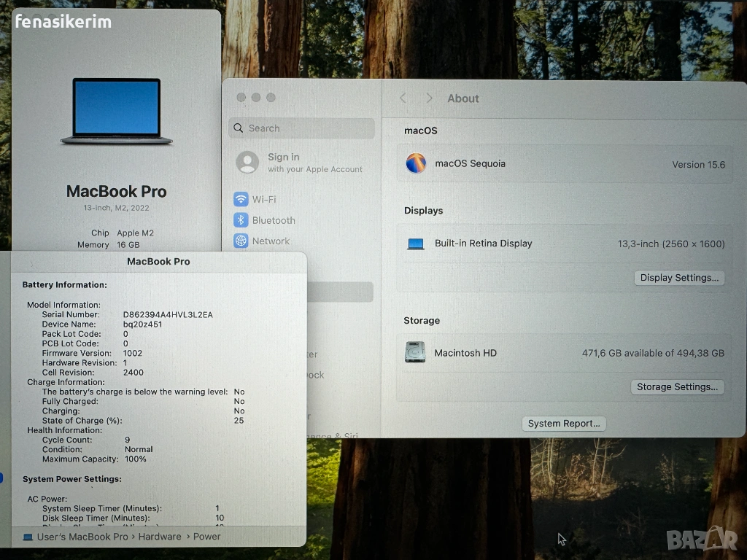Click the Macintosh HD drive icon
The height and width of the screenshot is (560, 747).
point(415,352)
